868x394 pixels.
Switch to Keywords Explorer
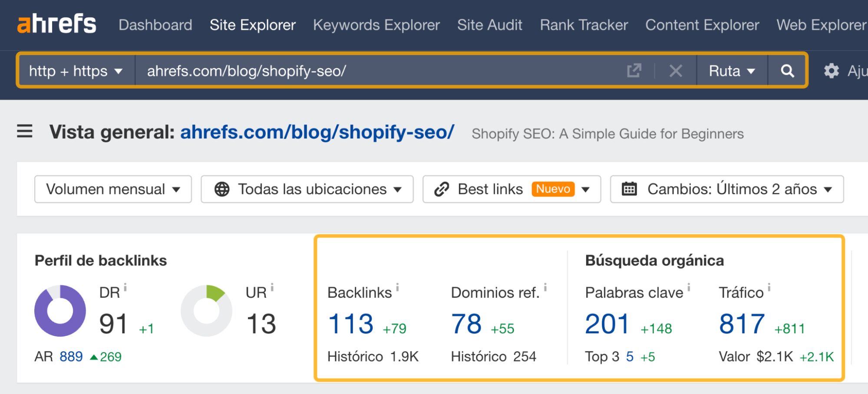pos(376,25)
